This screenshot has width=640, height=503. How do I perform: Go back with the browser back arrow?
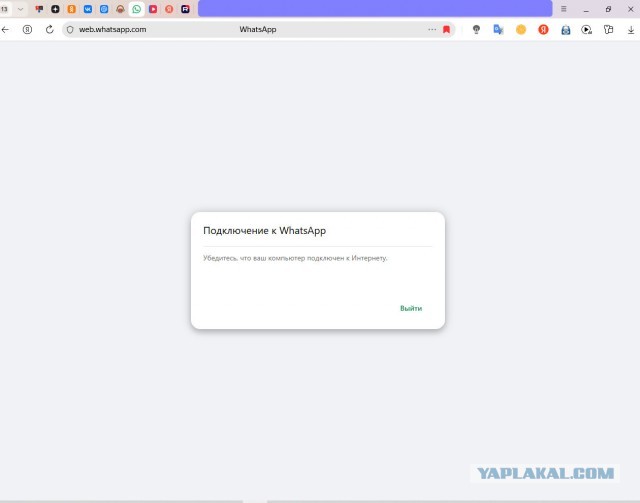tap(5, 29)
